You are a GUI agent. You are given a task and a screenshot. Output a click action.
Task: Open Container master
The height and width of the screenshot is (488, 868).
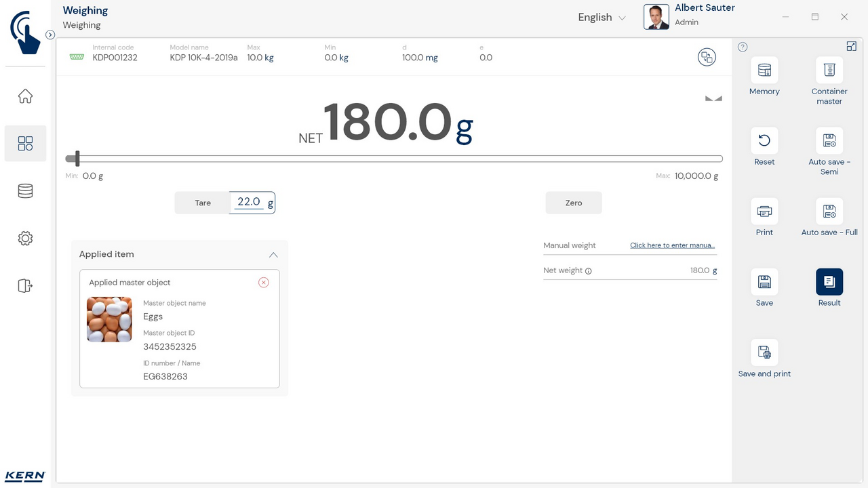point(829,70)
